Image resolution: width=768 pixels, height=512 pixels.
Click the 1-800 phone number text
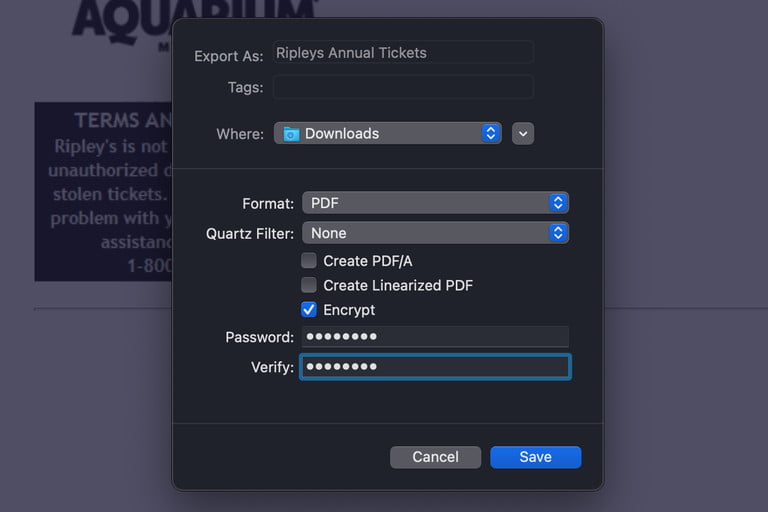point(149,267)
